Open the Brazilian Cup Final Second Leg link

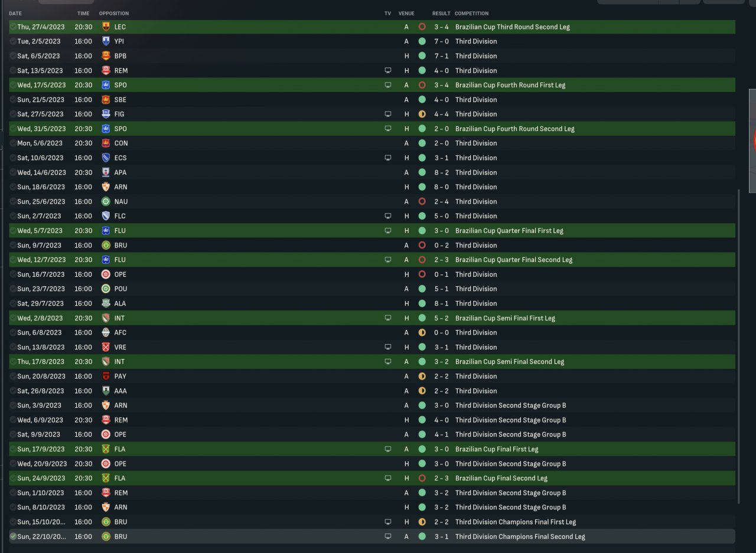[x=501, y=478]
